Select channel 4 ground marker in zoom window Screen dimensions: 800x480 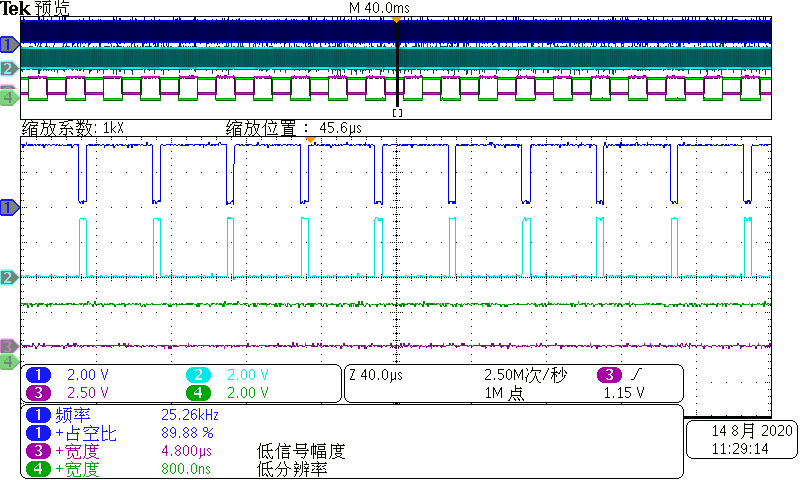click(9, 362)
